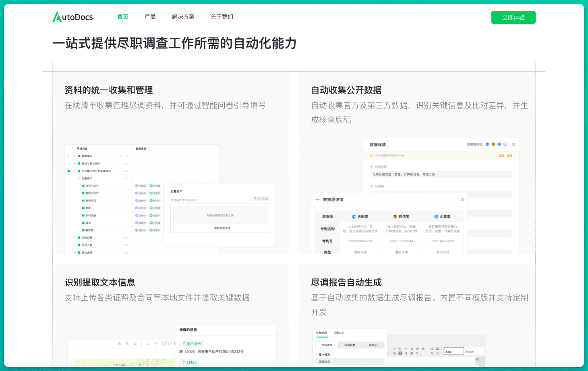Click the AutoDocs logo
Viewport: 588px width, 371px height.
(x=72, y=17)
